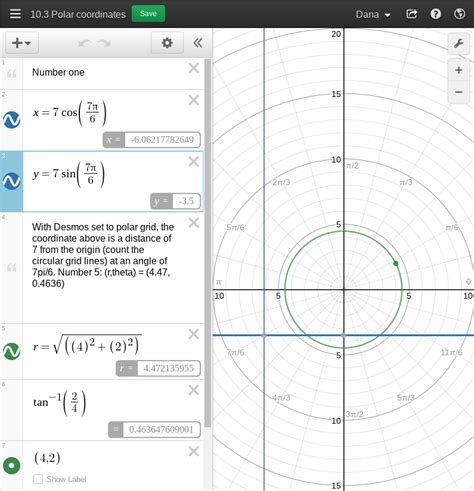474x491 pixels.
Task: Click the note quote icon of row 1
Action: click(12, 73)
